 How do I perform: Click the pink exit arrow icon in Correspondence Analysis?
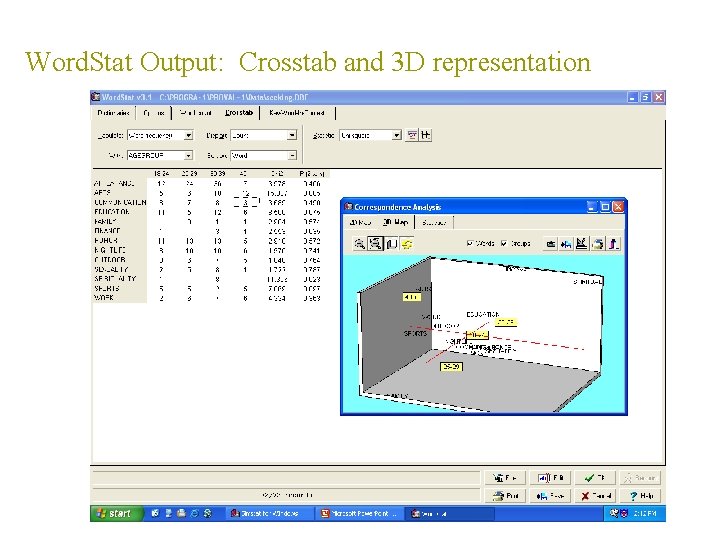[613, 243]
